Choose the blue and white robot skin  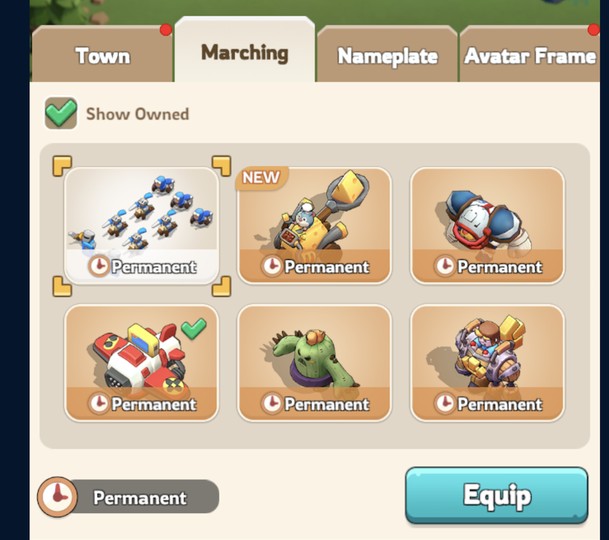tap(487, 226)
